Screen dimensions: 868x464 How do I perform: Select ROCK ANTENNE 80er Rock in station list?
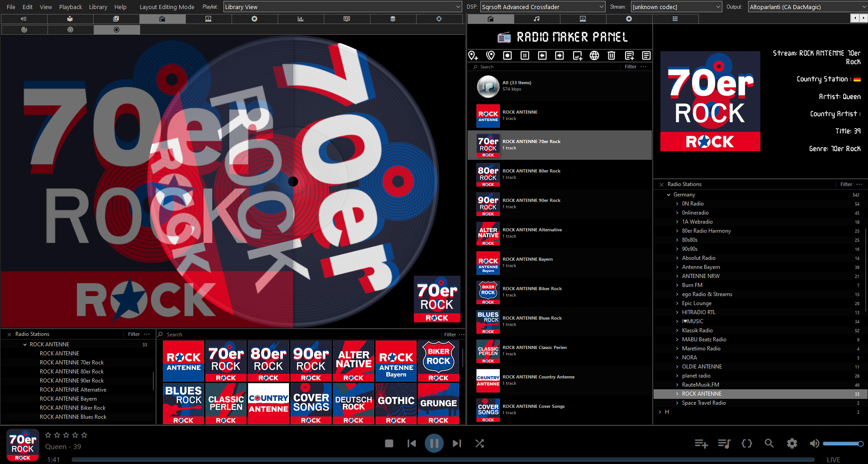(560, 175)
